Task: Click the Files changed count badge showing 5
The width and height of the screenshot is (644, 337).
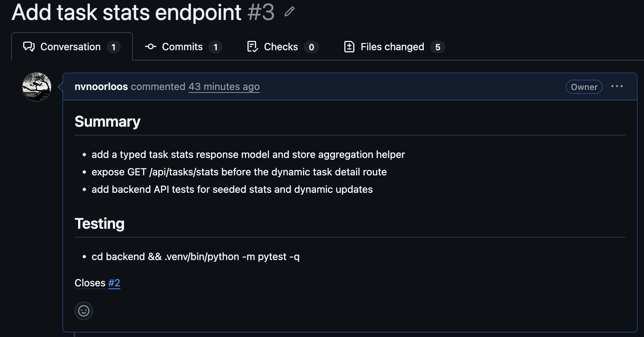Action: coord(438,47)
